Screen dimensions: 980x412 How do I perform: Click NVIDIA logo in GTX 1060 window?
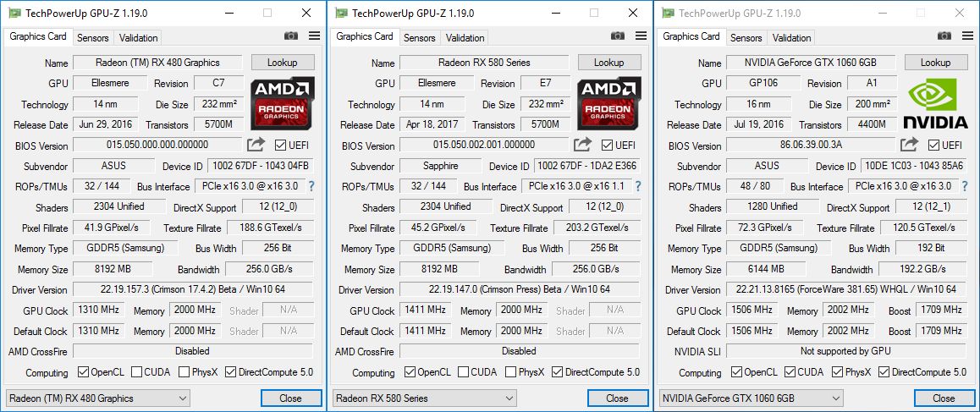coord(936,103)
